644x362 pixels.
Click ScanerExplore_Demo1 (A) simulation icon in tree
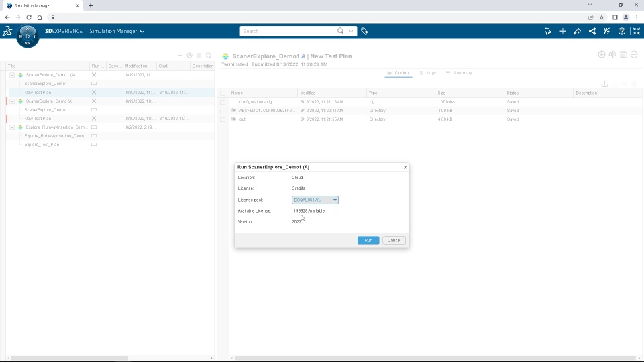pyautogui.click(x=21, y=75)
